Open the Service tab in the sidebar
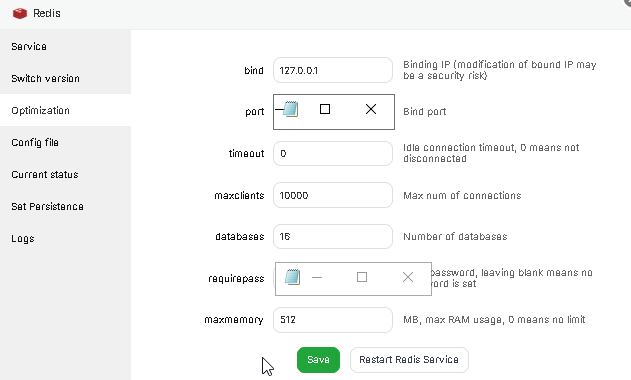631x380 pixels. click(x=65, y=46)
